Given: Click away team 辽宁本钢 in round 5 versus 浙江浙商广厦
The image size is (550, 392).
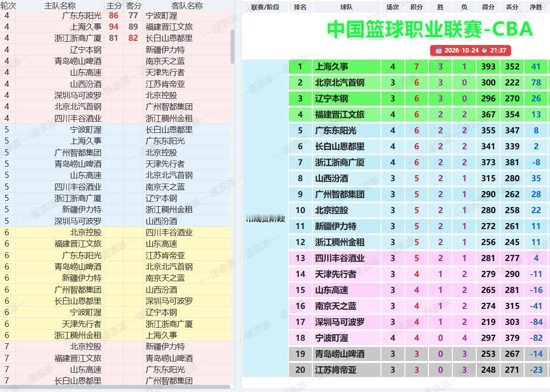Looking at the screenshot, I should tap(162, 199).
